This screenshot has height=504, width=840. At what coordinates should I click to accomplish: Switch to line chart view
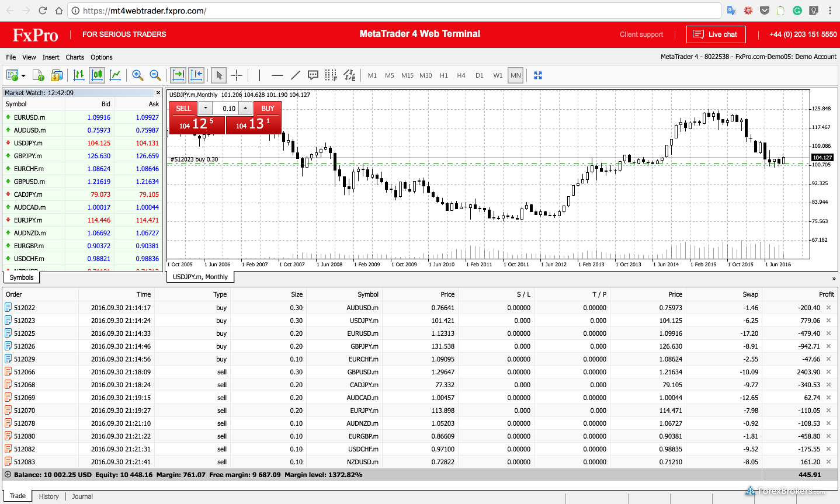click(116, 75)
